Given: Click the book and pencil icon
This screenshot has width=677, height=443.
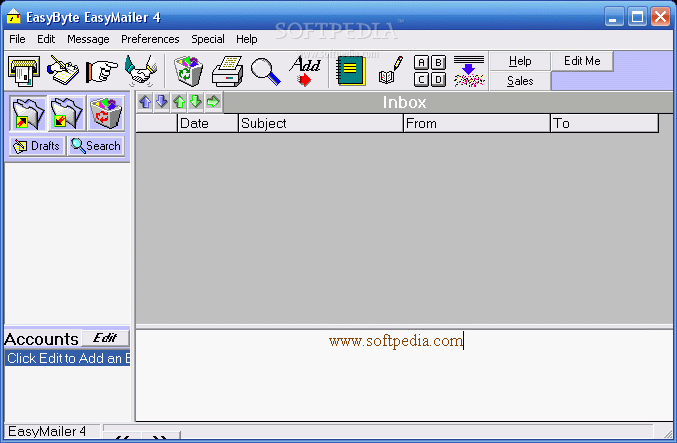Looking at the screenshot, I should [391, 71].
